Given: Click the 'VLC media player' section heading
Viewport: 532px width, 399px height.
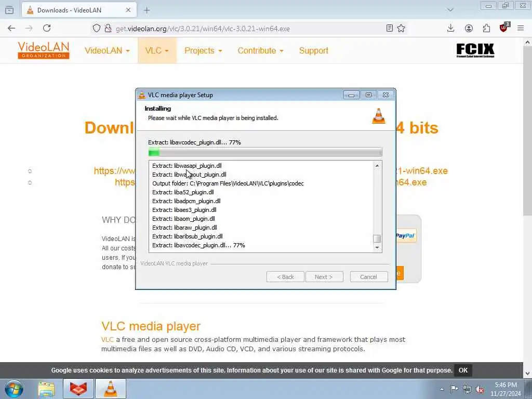Looking at the screenshot, I should (x=151, y=326).
